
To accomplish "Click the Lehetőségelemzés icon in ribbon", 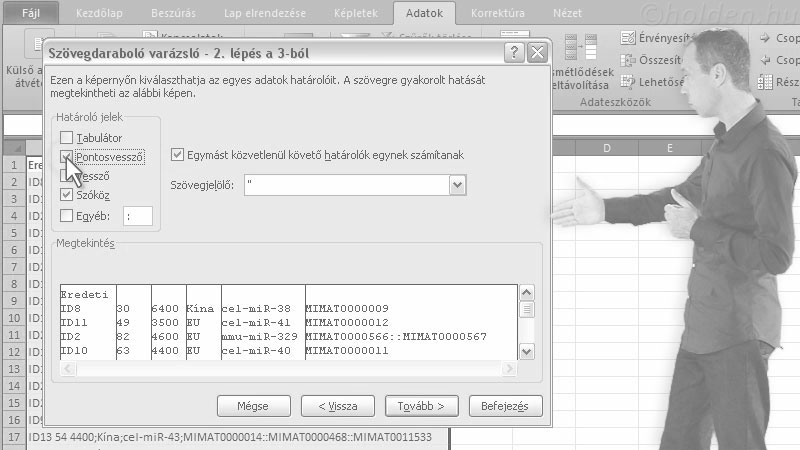I will 628,82.
